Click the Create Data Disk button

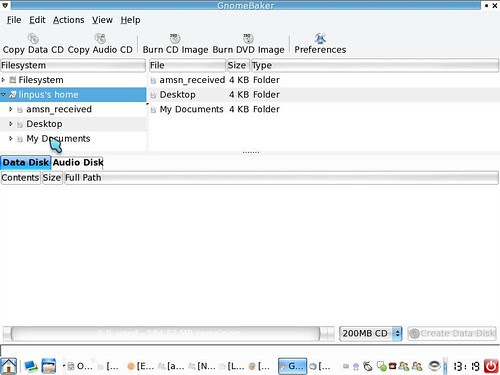click(452, 333)
